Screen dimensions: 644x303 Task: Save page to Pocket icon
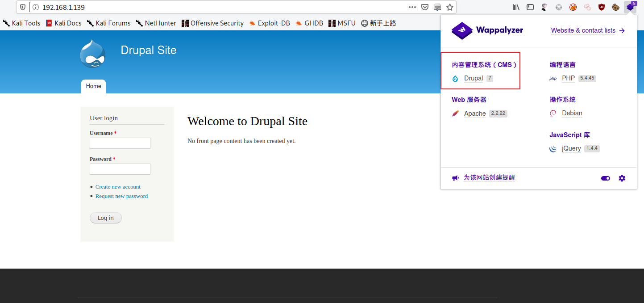tap(425, 7)
